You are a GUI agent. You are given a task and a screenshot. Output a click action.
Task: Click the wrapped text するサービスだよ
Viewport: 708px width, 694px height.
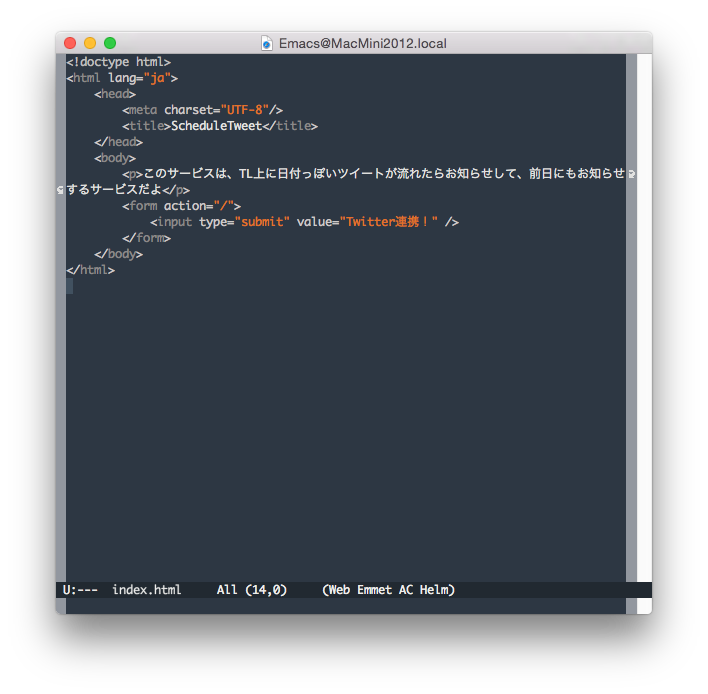(x=114, y=190)
